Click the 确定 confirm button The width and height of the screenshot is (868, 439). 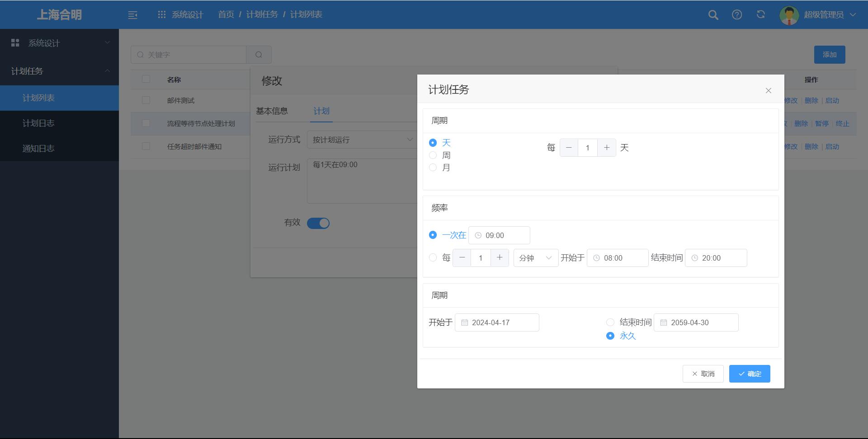pyautogui.click(x=750, y=374)
